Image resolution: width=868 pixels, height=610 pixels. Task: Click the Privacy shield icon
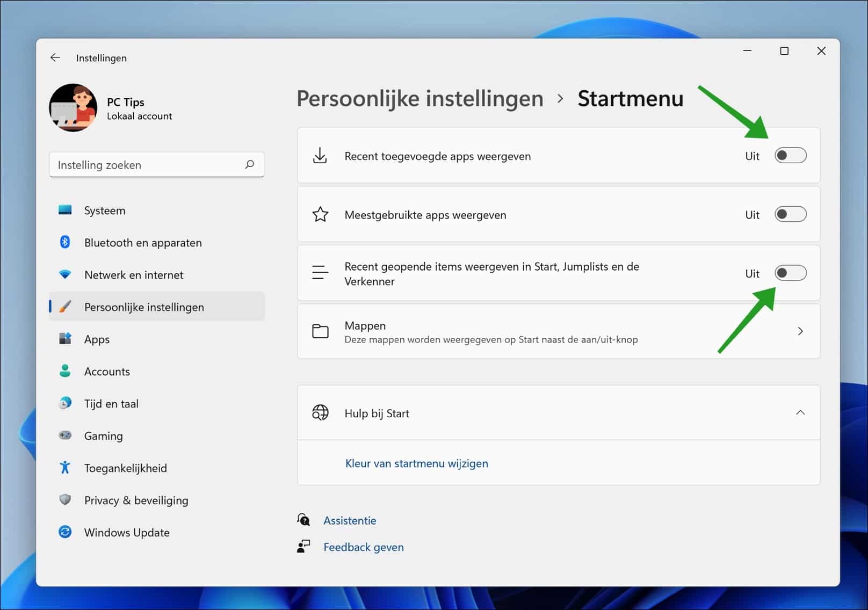[x=65, y=500]
